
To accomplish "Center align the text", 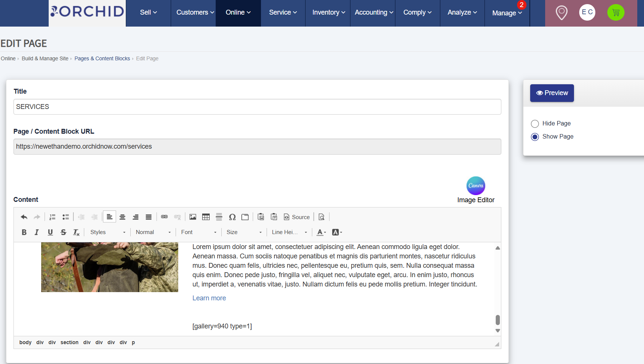I will point(122,217).
